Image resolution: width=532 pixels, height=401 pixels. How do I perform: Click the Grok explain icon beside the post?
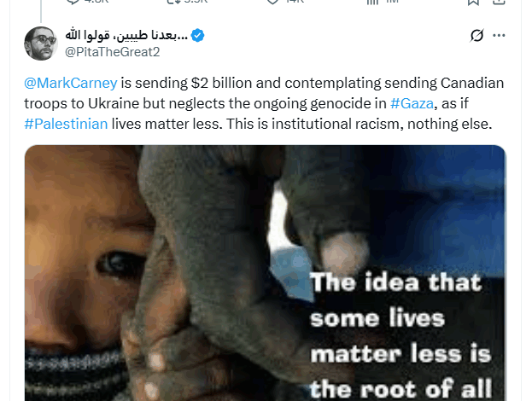point(476,35)
